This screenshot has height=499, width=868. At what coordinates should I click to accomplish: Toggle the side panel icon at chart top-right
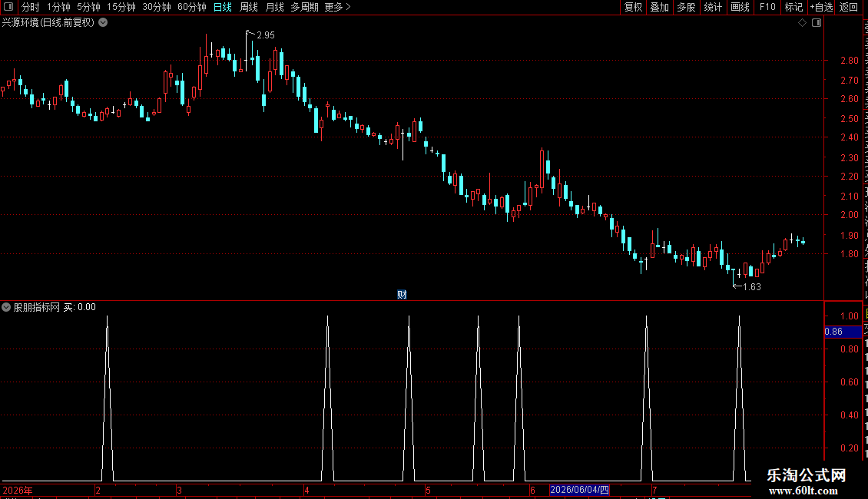point(817,23)
